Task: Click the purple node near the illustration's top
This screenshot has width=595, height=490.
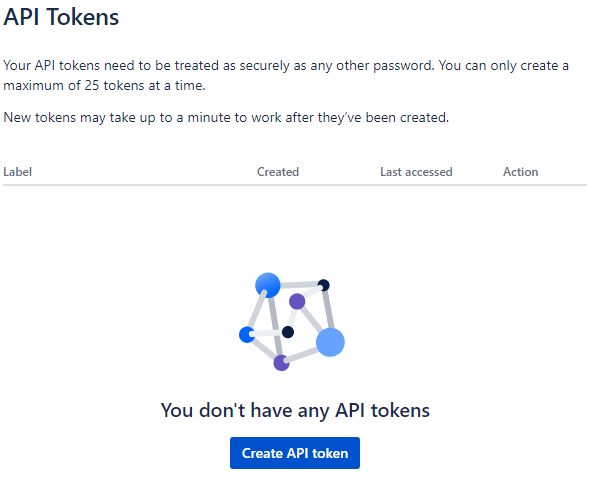Action: [297, 302]
